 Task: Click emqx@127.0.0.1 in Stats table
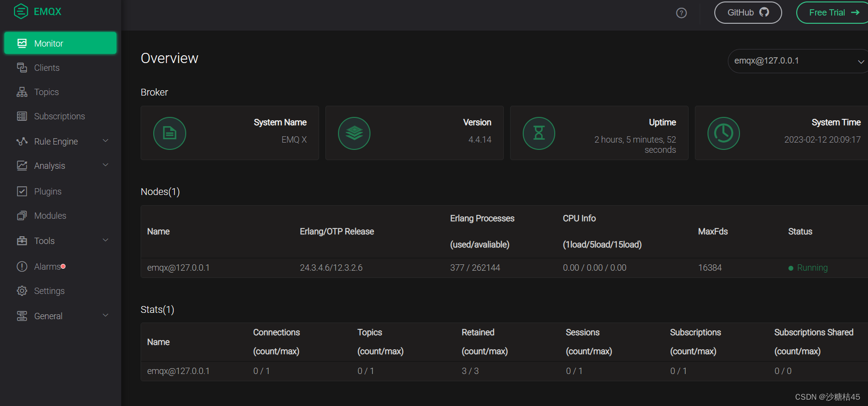click(178, 371)
